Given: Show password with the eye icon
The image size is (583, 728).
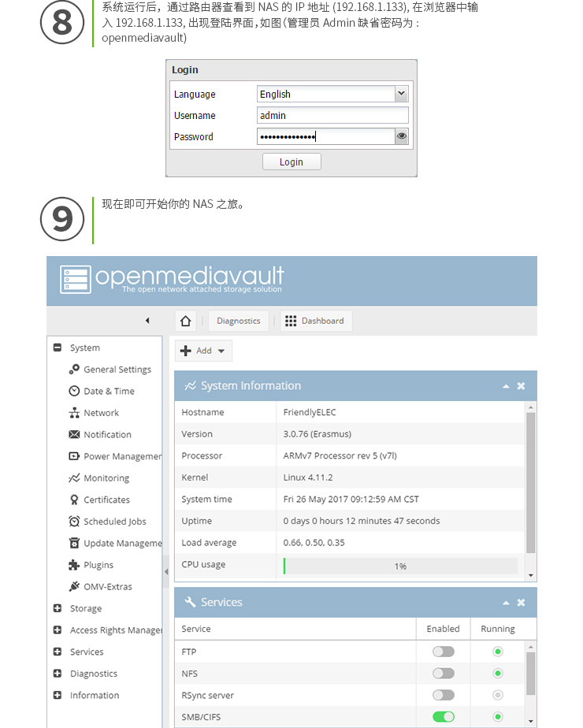Looking at the screenshot, I should point(402,136).
